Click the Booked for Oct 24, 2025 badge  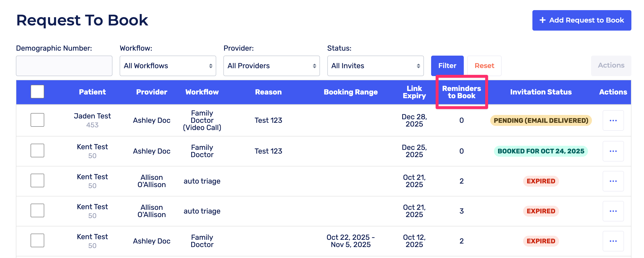pyautogui.click(x=540, y=151)
